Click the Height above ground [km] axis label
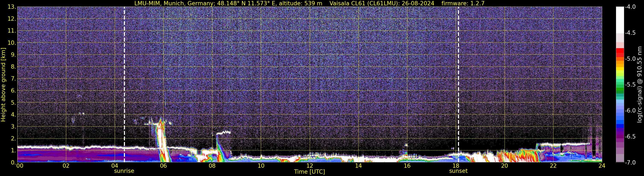Screen dimensions: 644x176 click(x=3, y=85)
